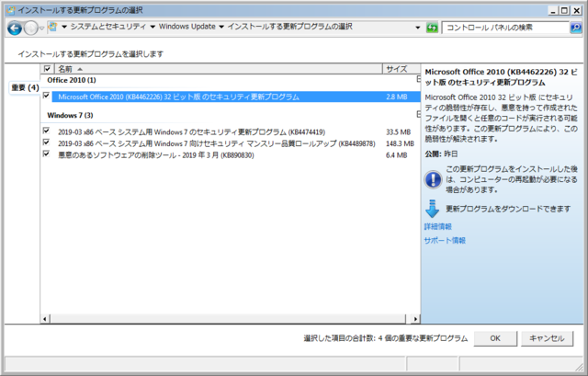Click the コントロール パネルの検索 search field

point(505,28)
